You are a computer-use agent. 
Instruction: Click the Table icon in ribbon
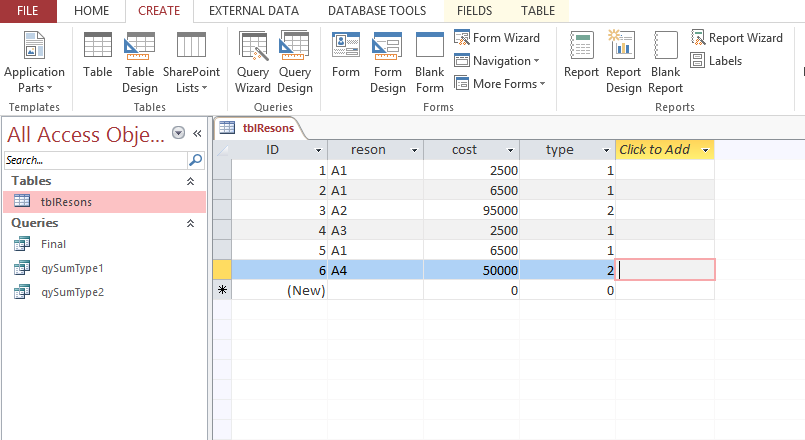[x=98, y=57]
